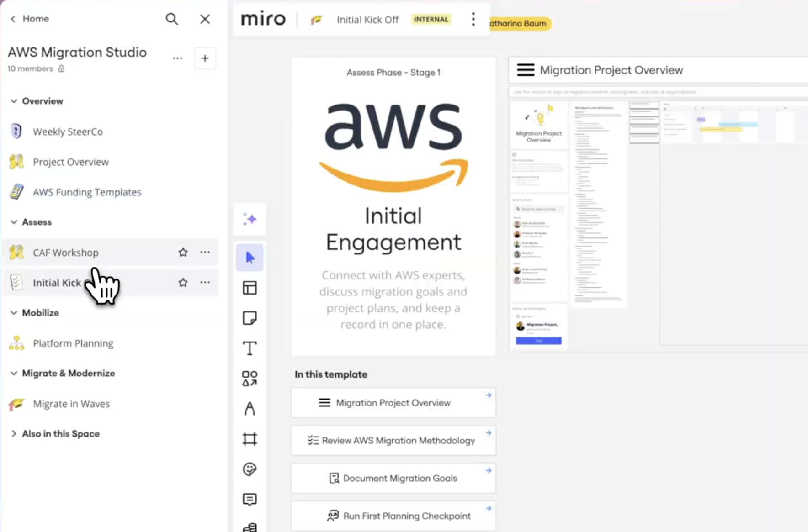Close the sidebar panel

click(205, 19)
